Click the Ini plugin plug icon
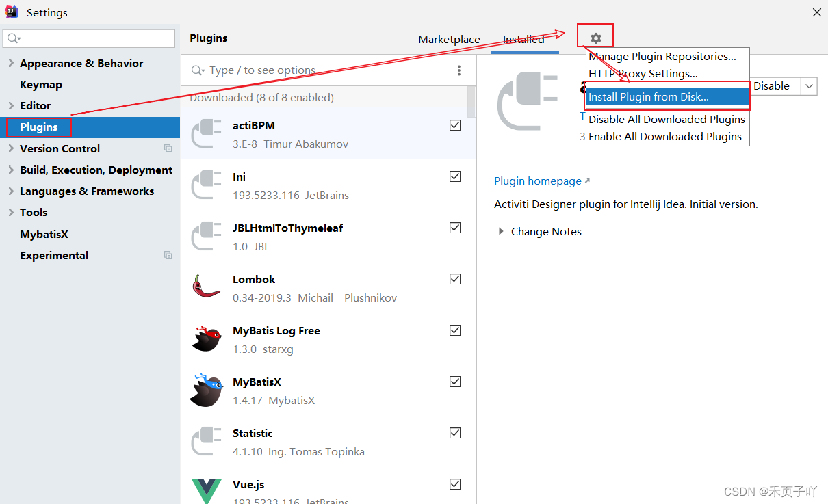Image resolution: width=828 pixels, height=504 pixels. (x=206, y=185)
